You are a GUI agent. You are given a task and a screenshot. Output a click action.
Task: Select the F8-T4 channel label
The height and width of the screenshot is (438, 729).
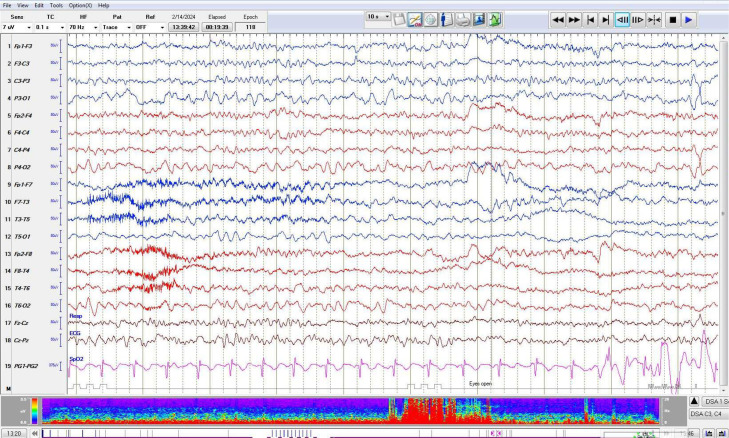(x=22, y=271)
